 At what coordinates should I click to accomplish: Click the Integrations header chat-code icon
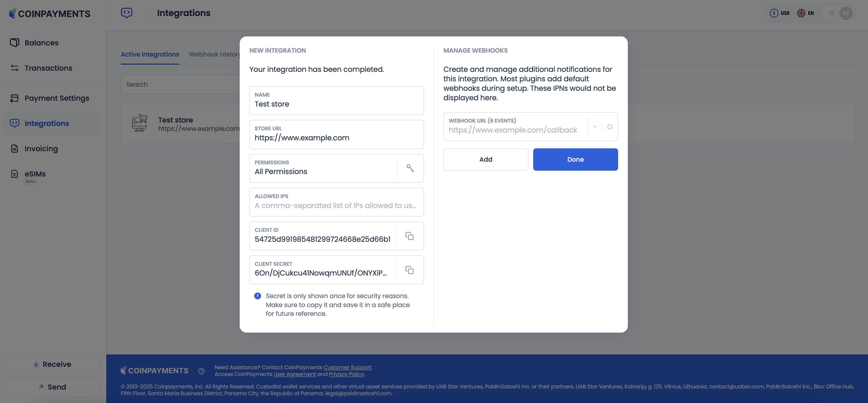pos(127,13)
